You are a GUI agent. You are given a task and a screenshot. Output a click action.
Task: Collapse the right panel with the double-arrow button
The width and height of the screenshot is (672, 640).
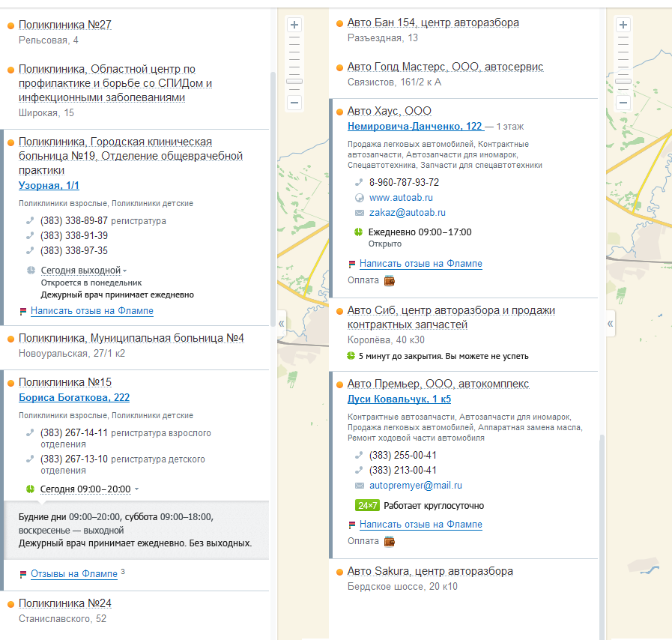(x=611, y=324)
